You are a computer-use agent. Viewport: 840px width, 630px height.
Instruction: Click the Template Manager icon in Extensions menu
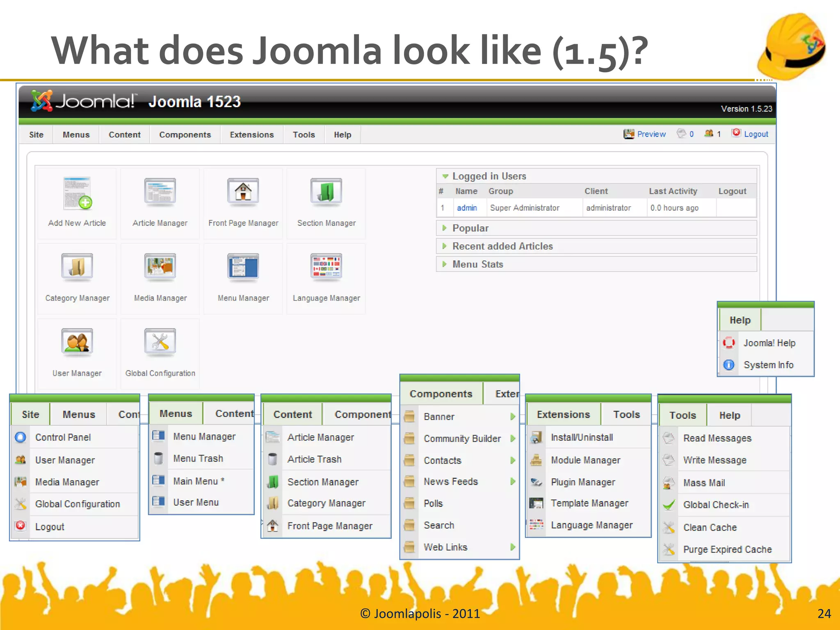pyautogui.click(x=536, y=503)
